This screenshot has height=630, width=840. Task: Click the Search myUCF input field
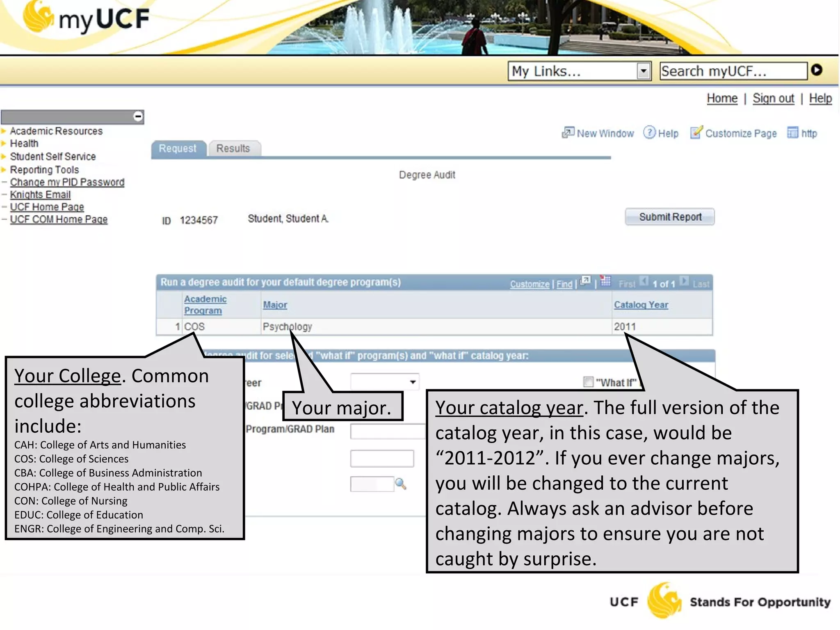(733, 71)
